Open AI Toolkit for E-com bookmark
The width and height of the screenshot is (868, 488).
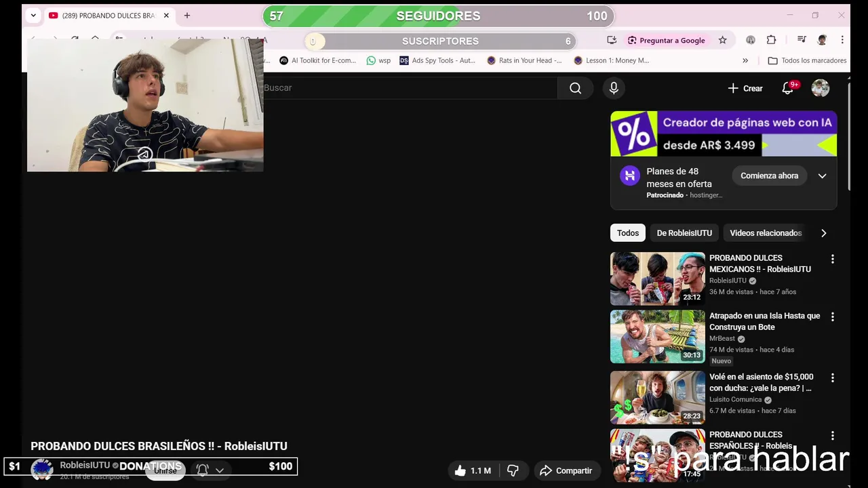tap(317, 60)
